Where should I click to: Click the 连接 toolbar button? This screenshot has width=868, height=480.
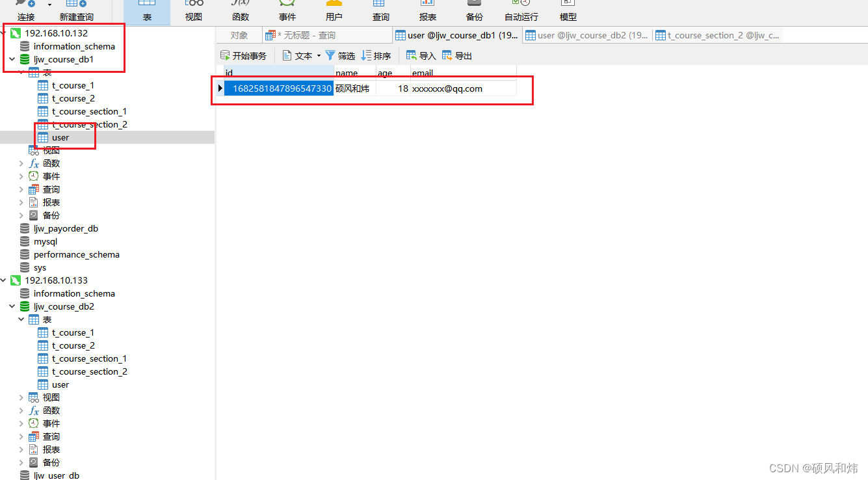pos(25,11)
